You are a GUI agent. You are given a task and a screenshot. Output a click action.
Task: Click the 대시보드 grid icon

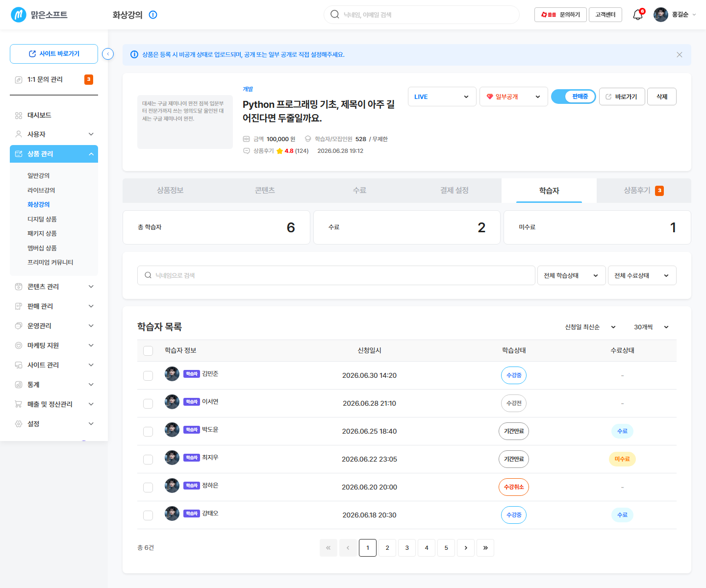point(19,115)
